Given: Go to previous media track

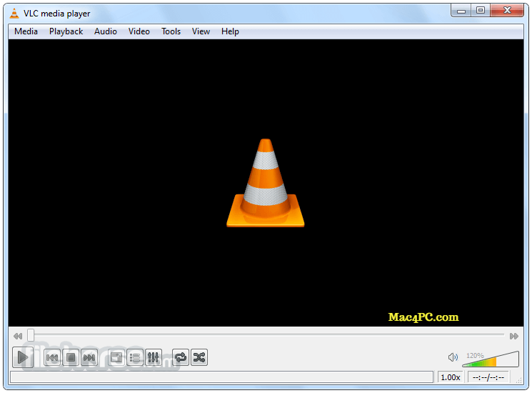Looking at the screenshot, I should click(x=52, y=357).
